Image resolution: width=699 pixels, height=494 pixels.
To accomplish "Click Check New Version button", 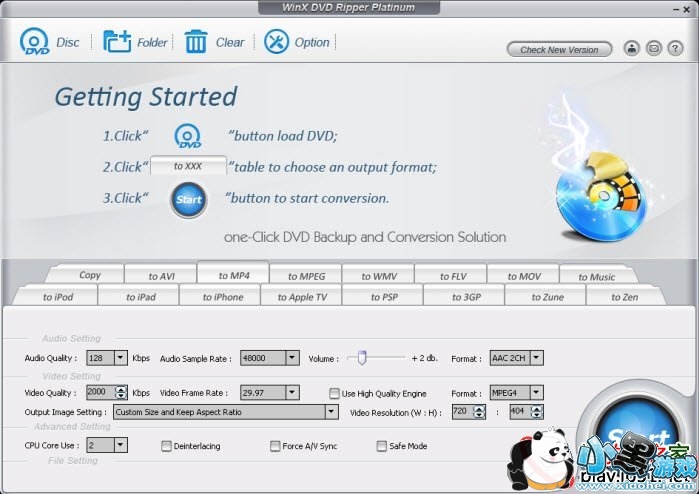I will pos(559,49).
